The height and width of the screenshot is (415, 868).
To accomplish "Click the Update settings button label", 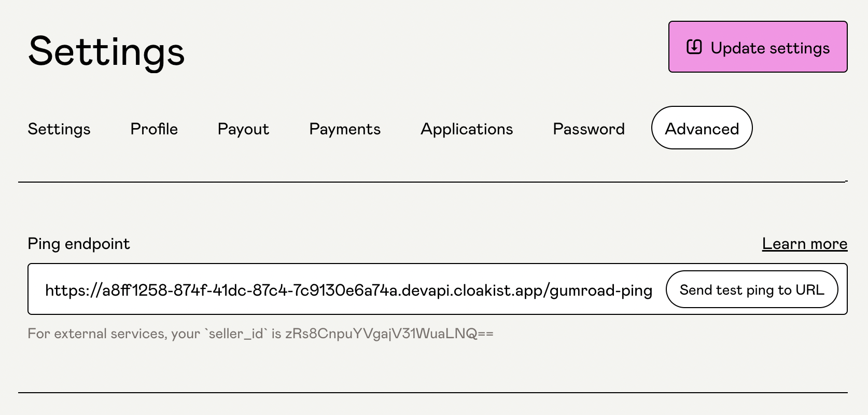I will coord(770,48).
